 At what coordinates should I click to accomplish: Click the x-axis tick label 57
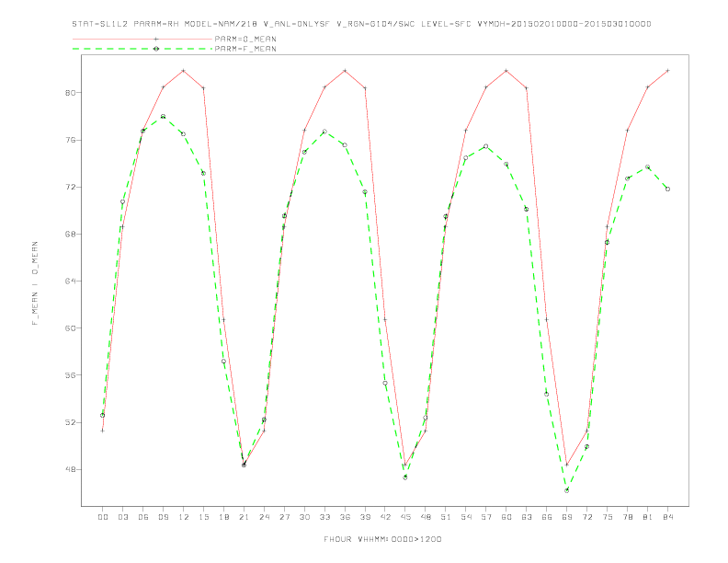pos(486,517)
